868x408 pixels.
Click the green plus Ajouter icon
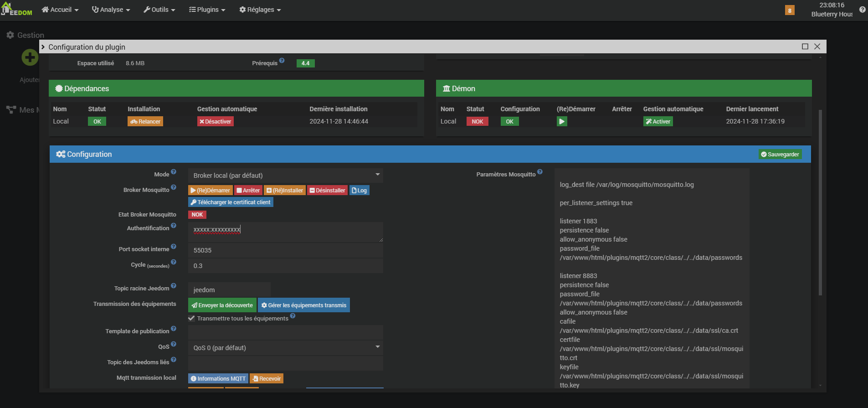[x=30, y=57]
